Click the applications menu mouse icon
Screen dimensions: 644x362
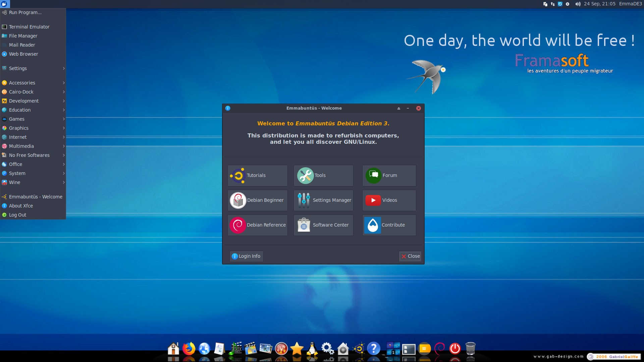[5, 4]
